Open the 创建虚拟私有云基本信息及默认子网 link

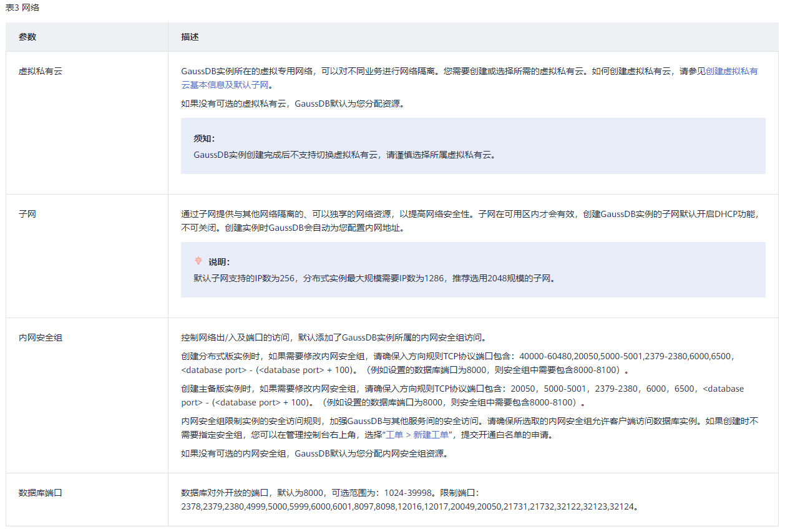click(x=732, y=71)
